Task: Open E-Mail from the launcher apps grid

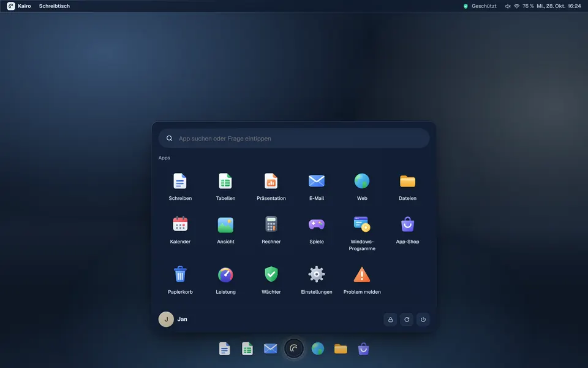Action: click(317, 186)
